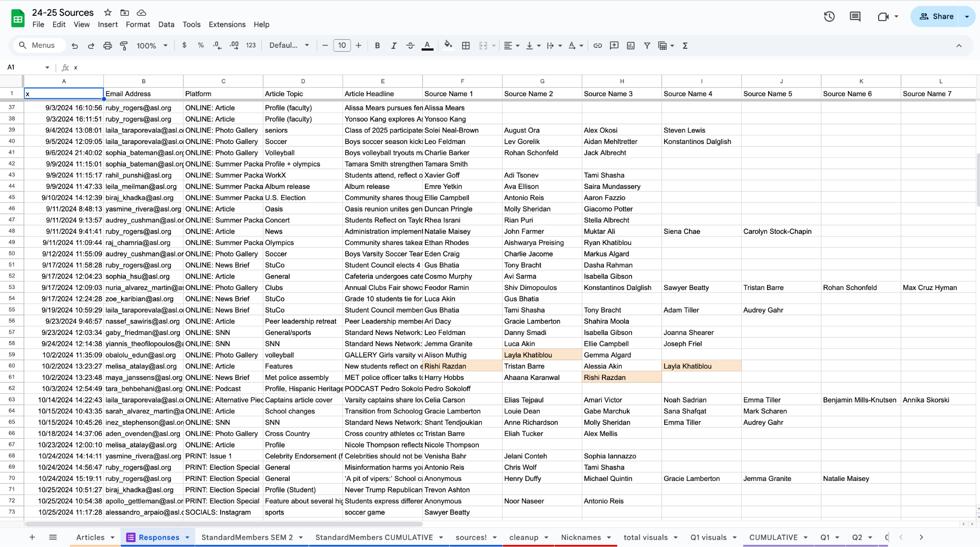Open the Extensions menu
This screenshot has height=547, width=980.
pos(227,24)
